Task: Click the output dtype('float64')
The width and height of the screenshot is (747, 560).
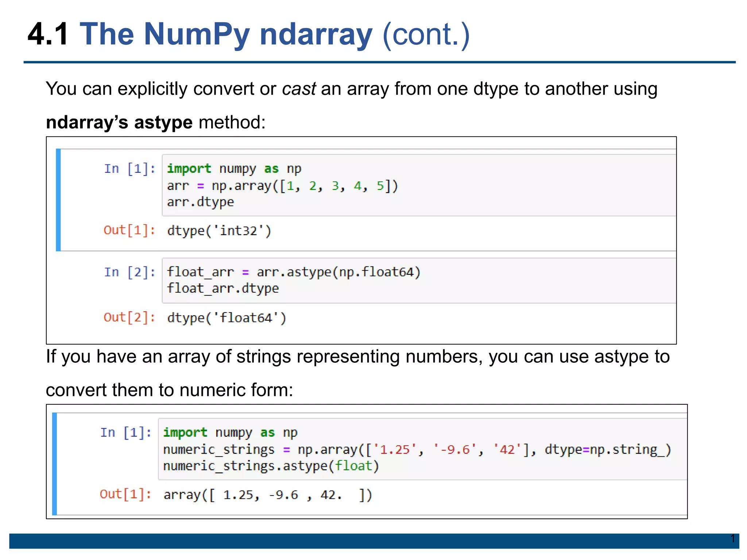Action: (x=227, y=318)
